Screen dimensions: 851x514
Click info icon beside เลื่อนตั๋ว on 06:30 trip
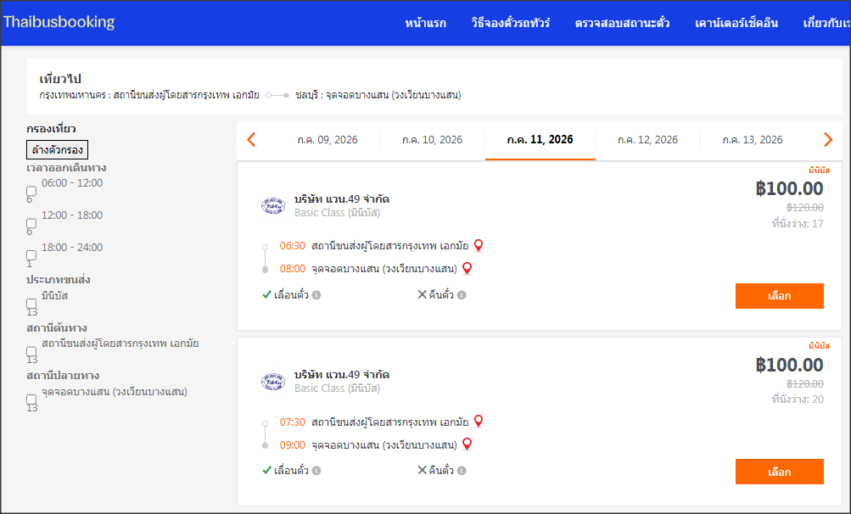pyautogui.click(x=316, y=295)
